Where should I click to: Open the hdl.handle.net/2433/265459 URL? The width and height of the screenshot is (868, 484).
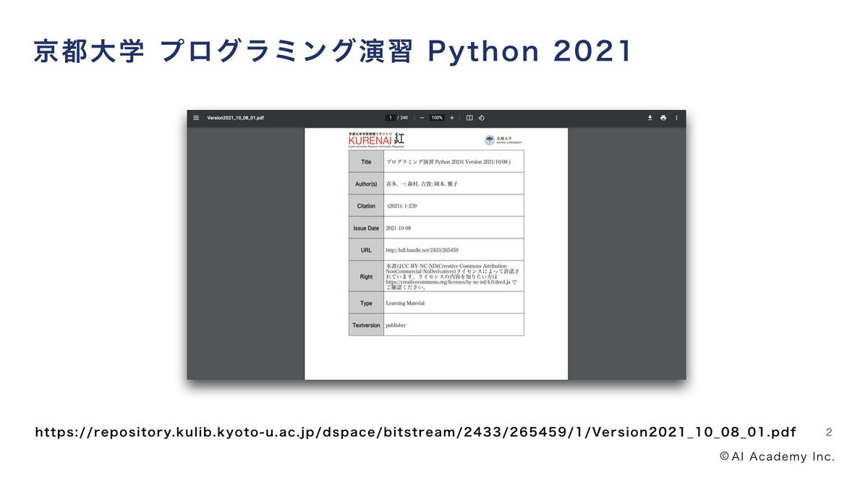tap(422, 250)
